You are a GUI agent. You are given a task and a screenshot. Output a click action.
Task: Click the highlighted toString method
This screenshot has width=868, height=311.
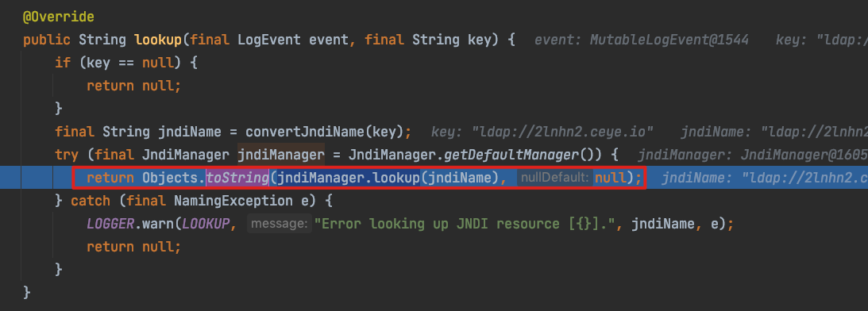(237, 178)
